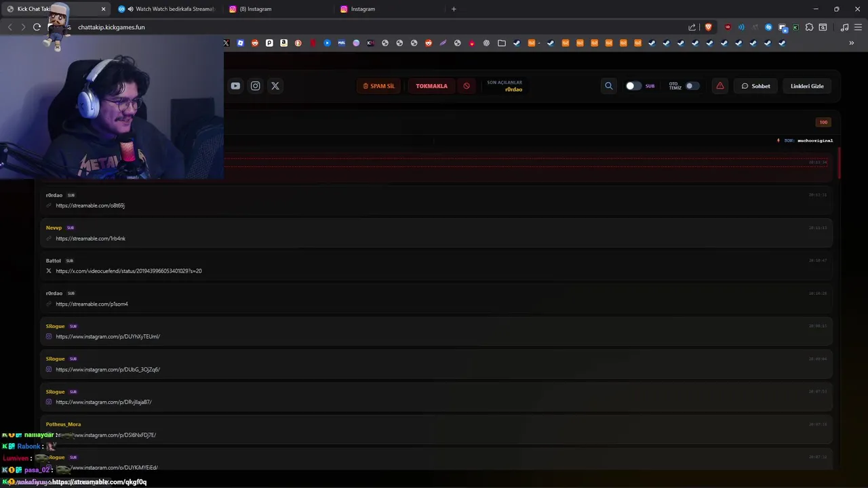The height and width of the screenshot is (488, 868).
Task: Open the magnifier search icon in toolbar
Action: pos(608,86)
